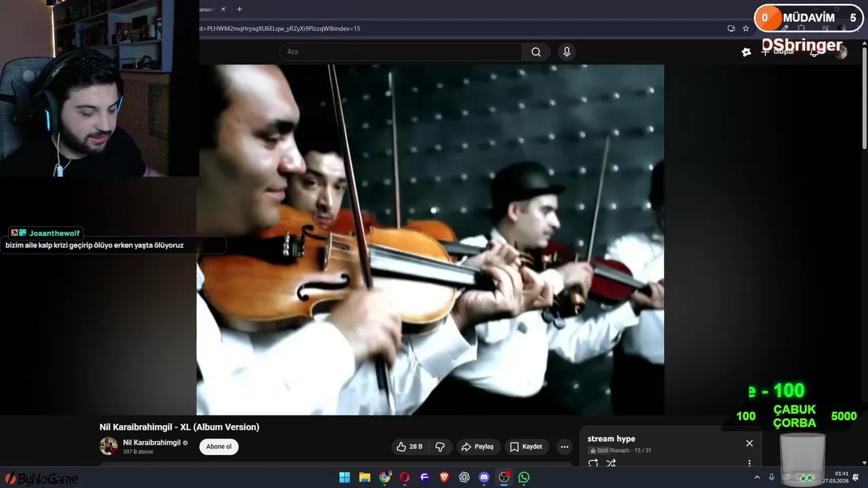Open the Windows notification bell in the tray
This screenshot has width=868, height=488.
(x=856, y=477)
